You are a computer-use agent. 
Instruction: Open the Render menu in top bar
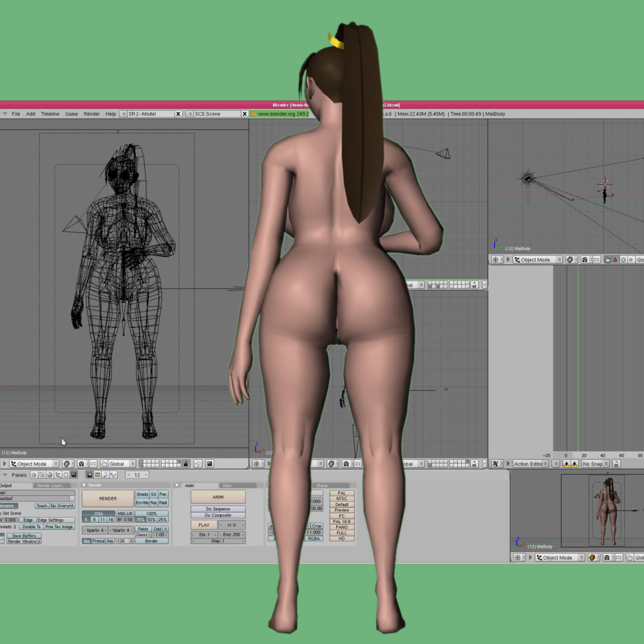91,114
